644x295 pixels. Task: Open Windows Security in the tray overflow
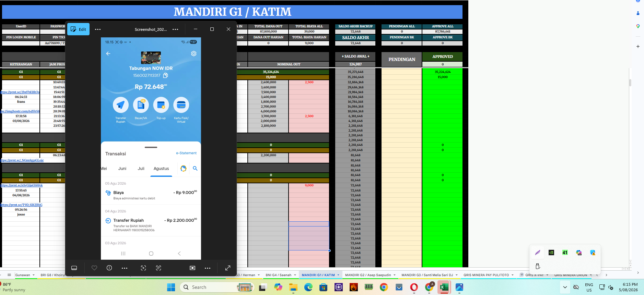(593, 253)
